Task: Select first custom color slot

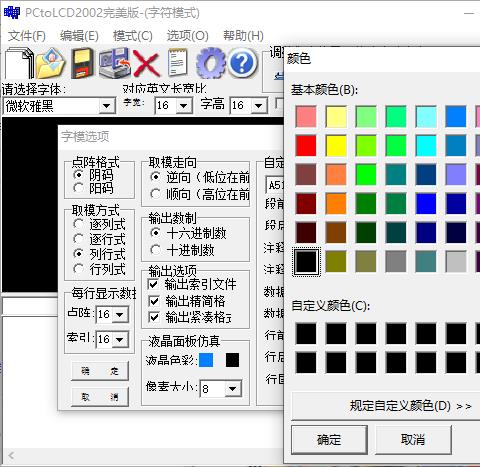Action: point(306,333)
